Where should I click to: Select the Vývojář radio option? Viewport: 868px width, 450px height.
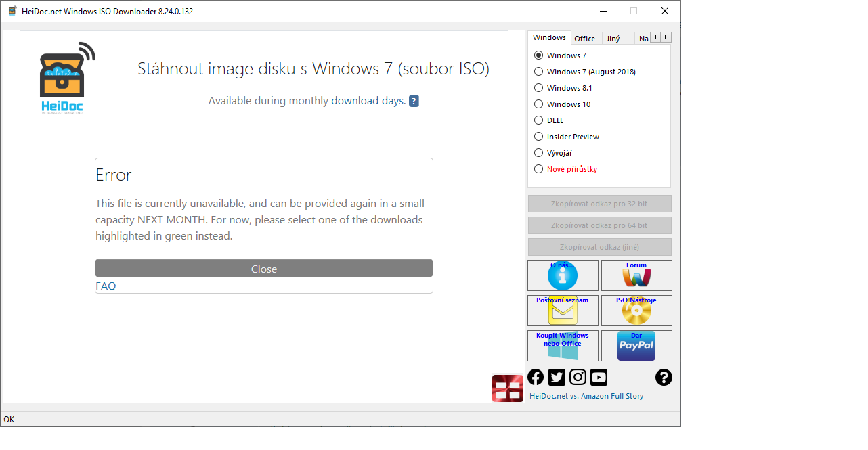[x=553, y=153]
